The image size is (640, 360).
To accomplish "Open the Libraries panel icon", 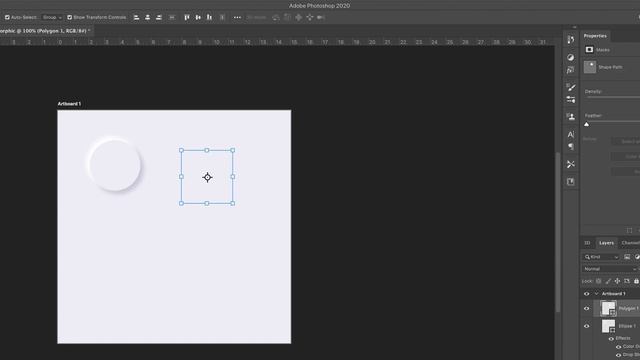I will (571, 182).
